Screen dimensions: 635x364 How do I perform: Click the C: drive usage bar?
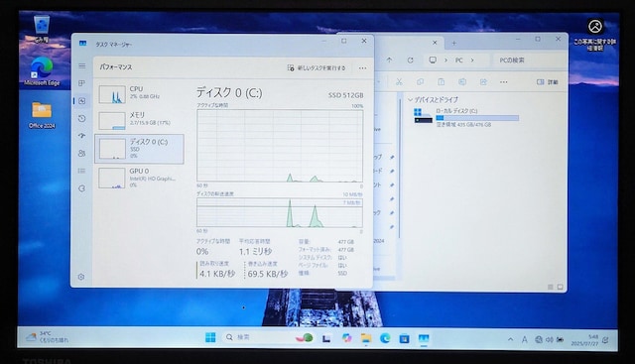point(477,118)
